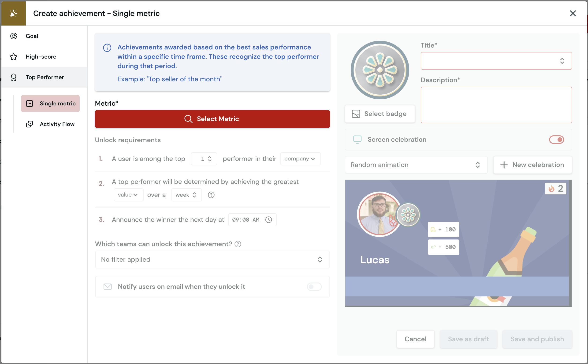
Task: Open the value type dropdown
Action: [128, 195]
